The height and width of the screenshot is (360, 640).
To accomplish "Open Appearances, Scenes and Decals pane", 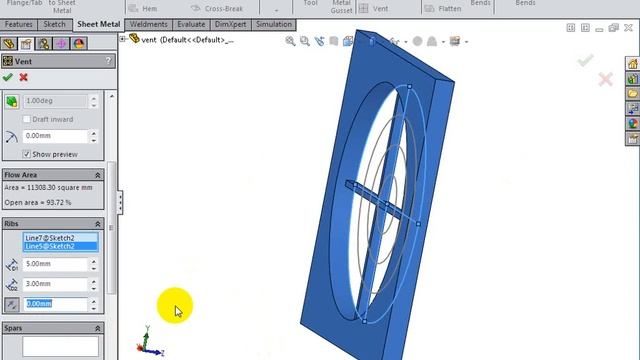I will [633, 123].
